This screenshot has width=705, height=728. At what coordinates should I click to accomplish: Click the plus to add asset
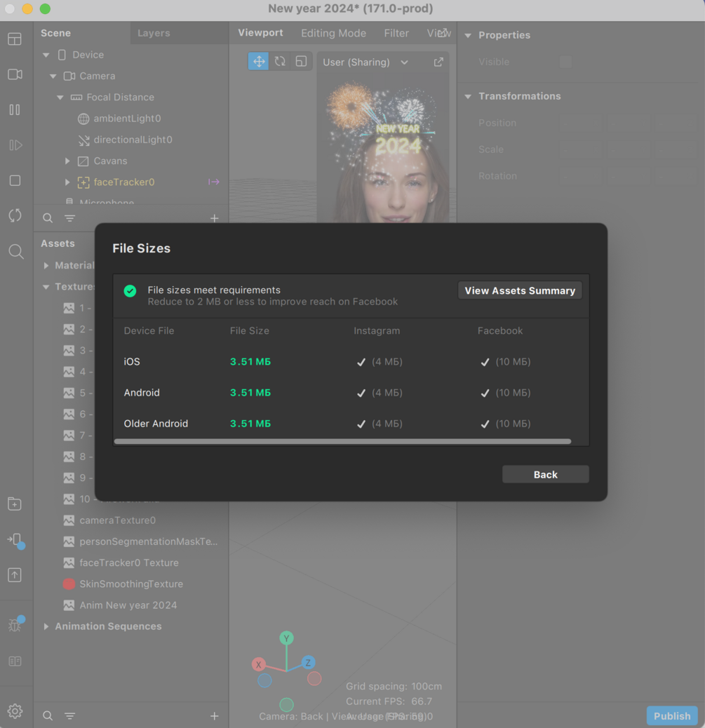214,716
